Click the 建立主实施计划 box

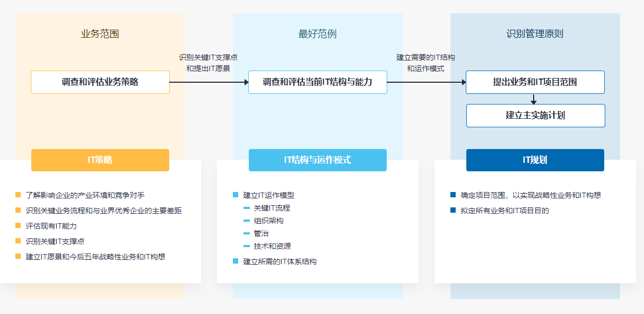pos(536,116)
